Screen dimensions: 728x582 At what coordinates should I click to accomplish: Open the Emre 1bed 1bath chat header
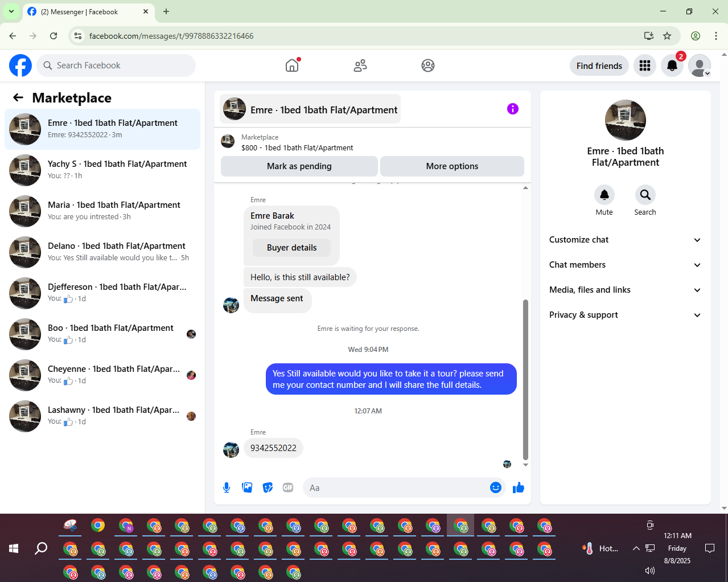[x=310, y=109]
